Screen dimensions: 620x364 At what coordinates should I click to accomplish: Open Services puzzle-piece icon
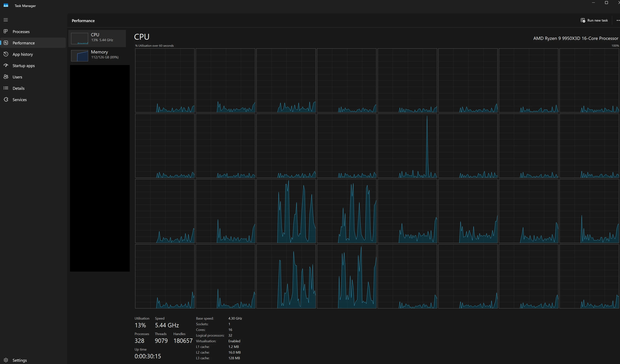click(x=6, y=99)
